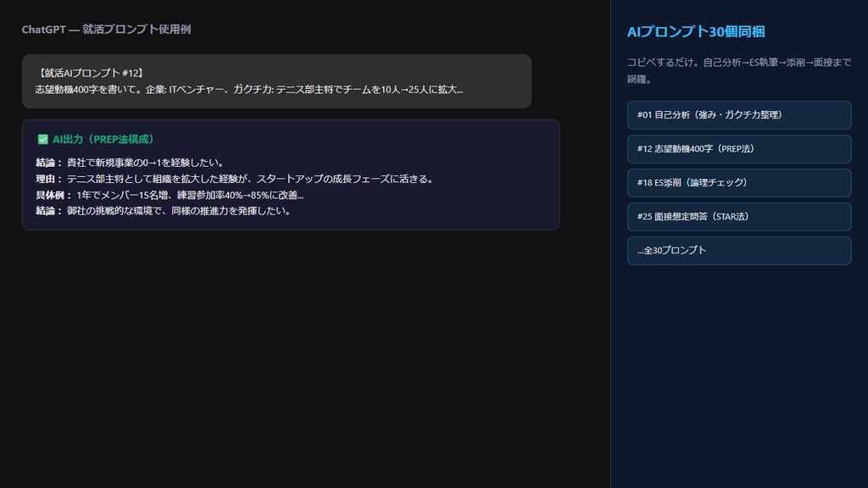Image resolution: width=868 pixels, height=488 pixels.
Task: Click the 具体例 line about メンバー15名増
Action: [x=170, y=196]
